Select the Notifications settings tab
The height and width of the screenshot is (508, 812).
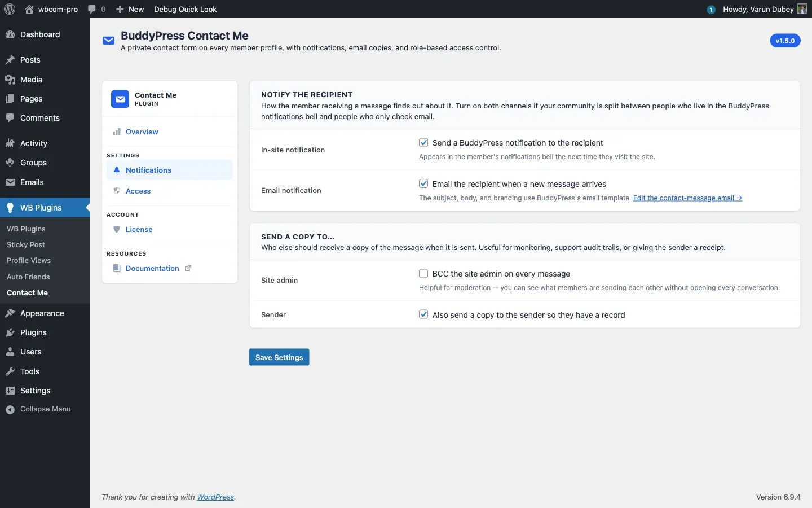[169, 170]
